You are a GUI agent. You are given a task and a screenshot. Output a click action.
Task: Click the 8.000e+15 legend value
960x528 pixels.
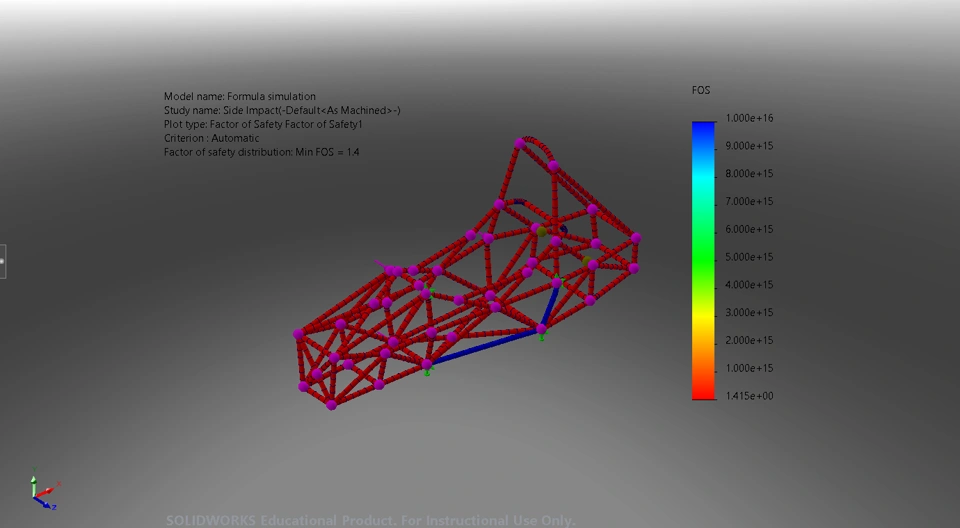749,174
